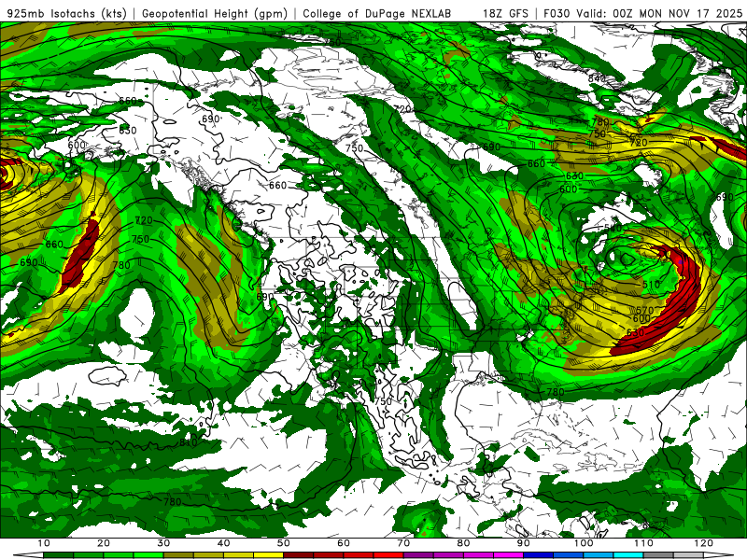Click the '18Z GFS' model run text

pyautogui.click(x=505, y=13)
